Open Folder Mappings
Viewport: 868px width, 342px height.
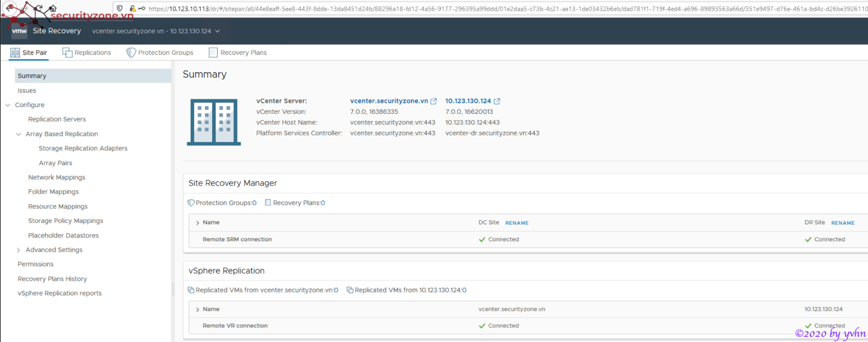click(53, 192)
